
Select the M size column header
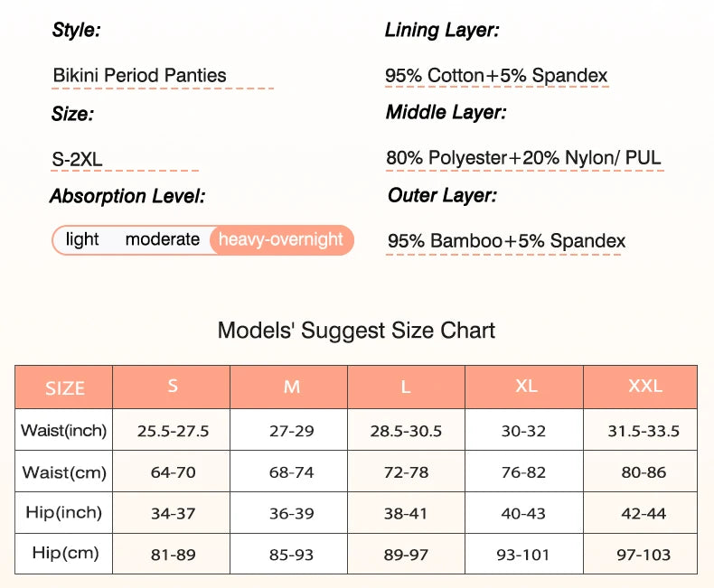[x=292, y=387]
